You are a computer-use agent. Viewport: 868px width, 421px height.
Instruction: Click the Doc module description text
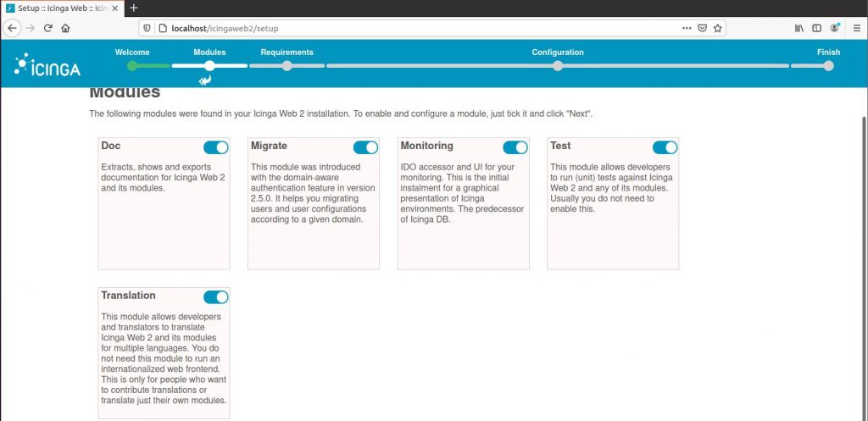click(163, 177)
